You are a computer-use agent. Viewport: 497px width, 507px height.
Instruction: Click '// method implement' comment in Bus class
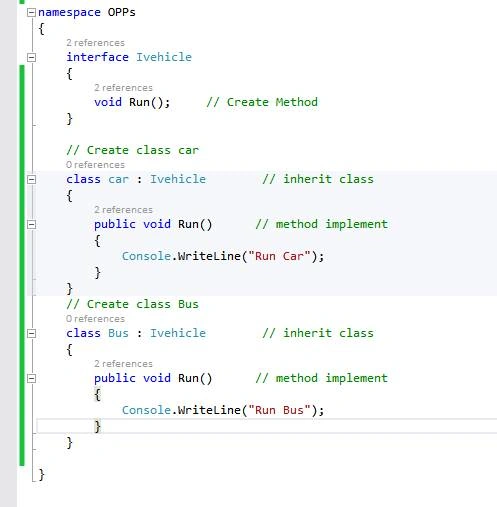coord(322,378)
